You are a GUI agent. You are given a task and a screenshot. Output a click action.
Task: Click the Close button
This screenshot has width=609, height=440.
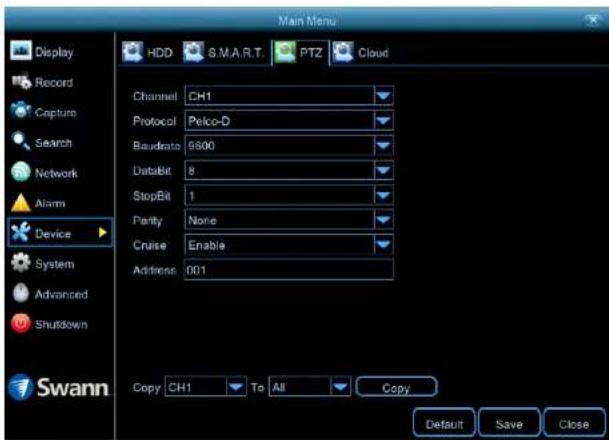(x=574, y=423)
